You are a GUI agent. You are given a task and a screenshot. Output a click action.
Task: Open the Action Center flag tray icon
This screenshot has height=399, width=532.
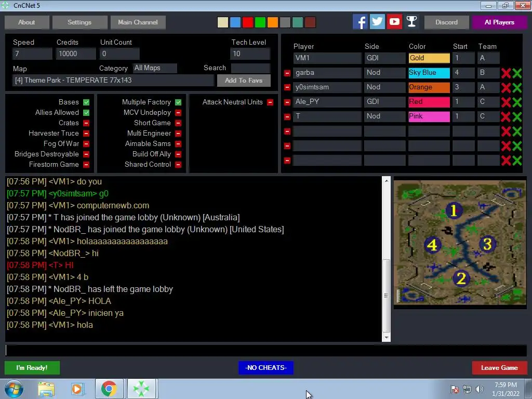[x=455, y=389]
